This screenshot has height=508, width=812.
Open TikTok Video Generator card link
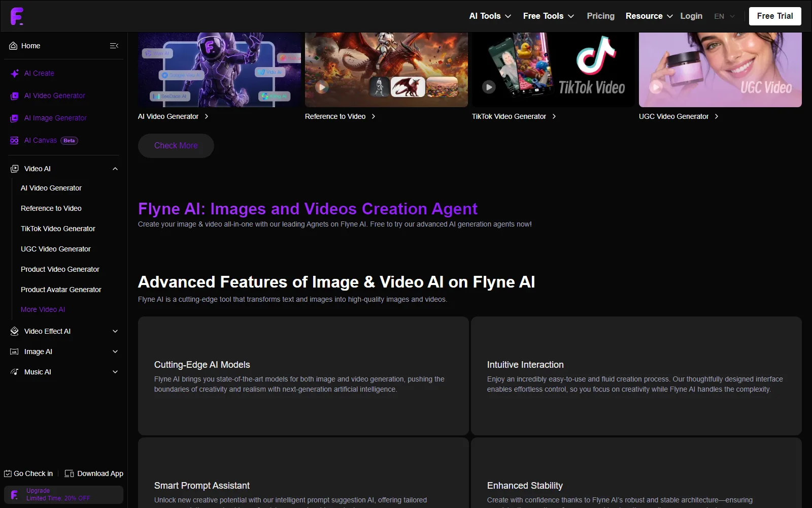coord(514,116)
